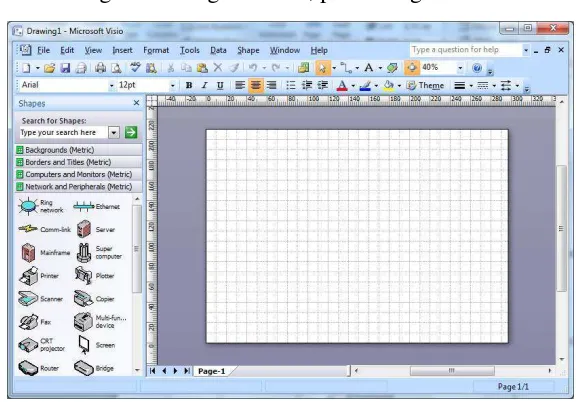This screenshot has width=576, height=402.
Task: Click the Open folder icon
Action: [50, 68]
